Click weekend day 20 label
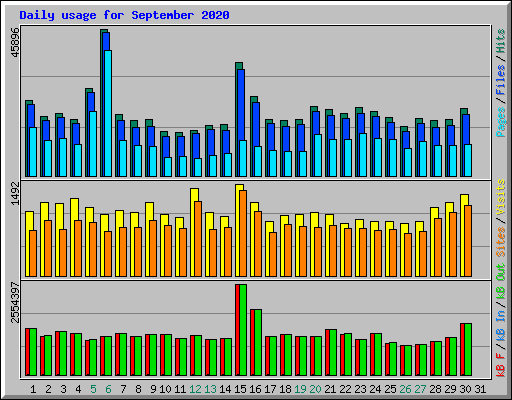This screenshot has height=400, width=512. pyautogui.click(x=315, y=389)
